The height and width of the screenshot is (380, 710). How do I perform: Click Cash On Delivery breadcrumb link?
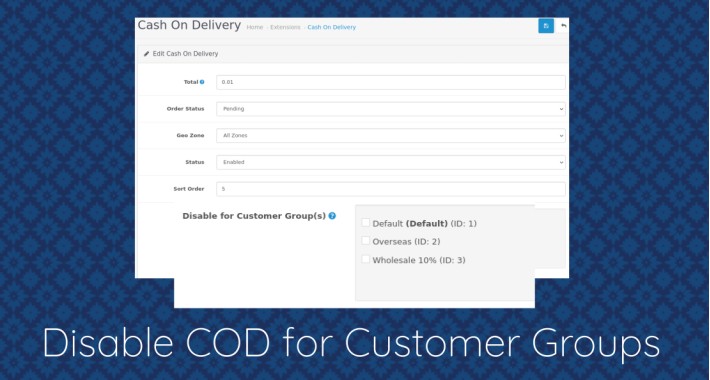point(331,27)
